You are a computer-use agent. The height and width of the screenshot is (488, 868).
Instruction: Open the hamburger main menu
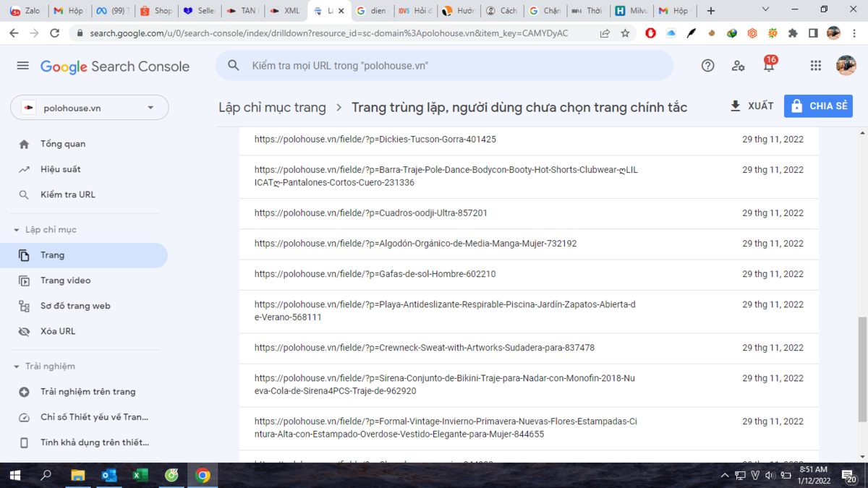pyautogui.click(x=22, y=66)
